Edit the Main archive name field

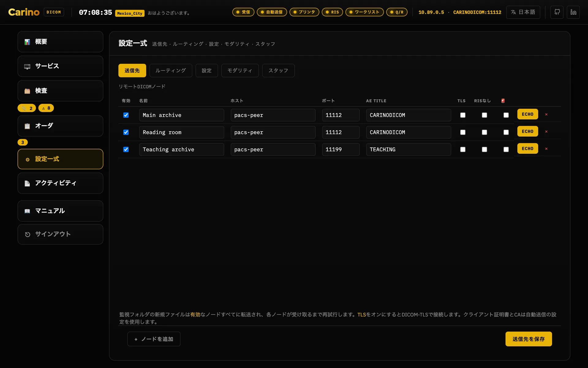pyautogui.click(x=182, y=115)
